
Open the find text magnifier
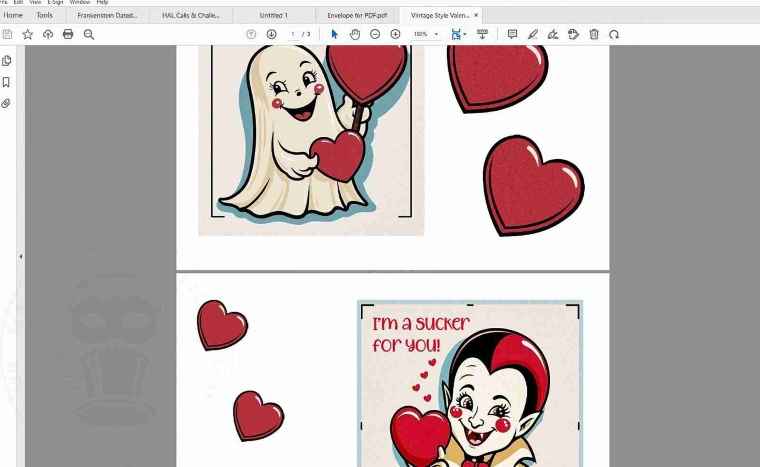tap(89, 34)
